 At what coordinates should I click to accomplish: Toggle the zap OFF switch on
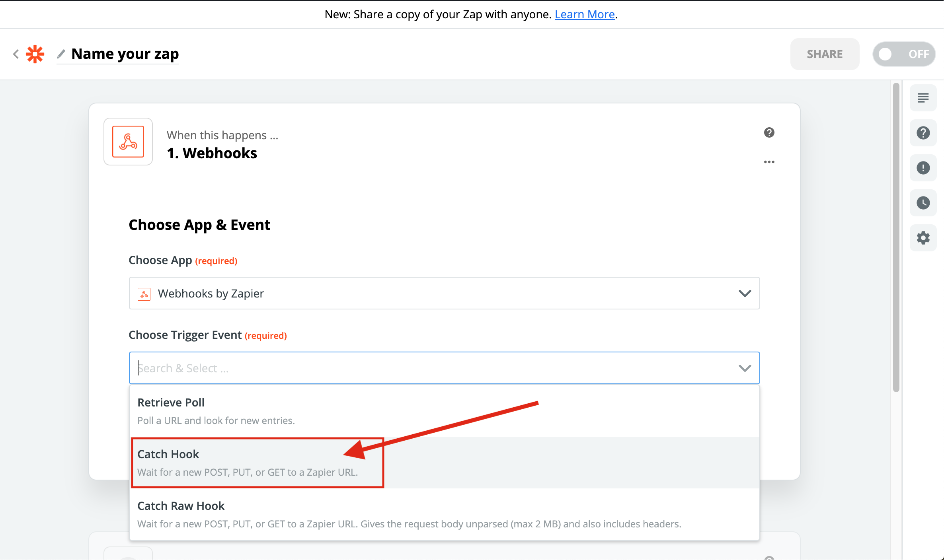(904, 54)
